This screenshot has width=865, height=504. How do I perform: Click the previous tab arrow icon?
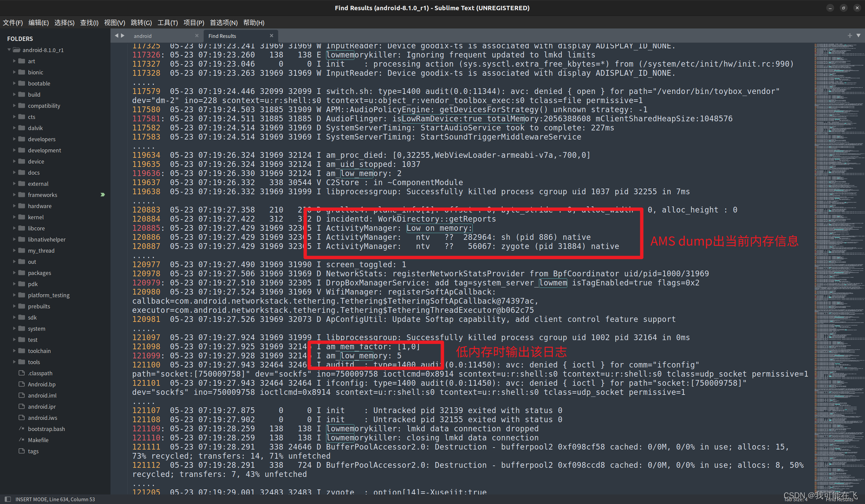coord(116,36)
